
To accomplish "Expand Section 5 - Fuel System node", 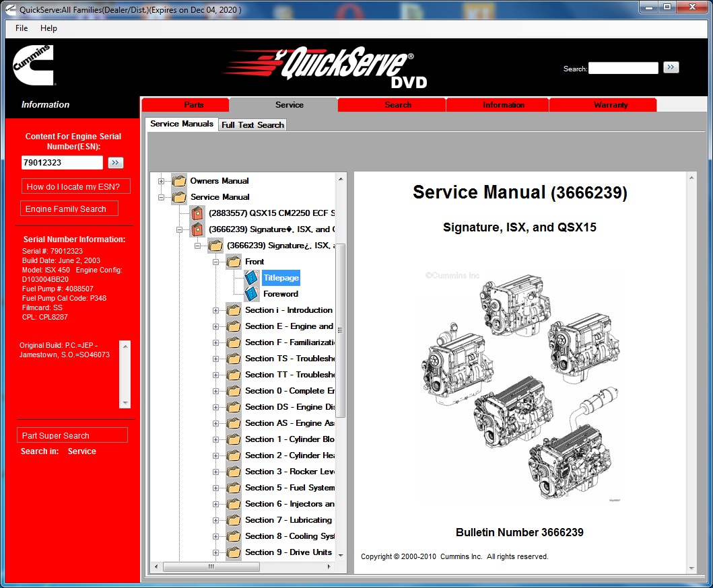I will (215, 488).
